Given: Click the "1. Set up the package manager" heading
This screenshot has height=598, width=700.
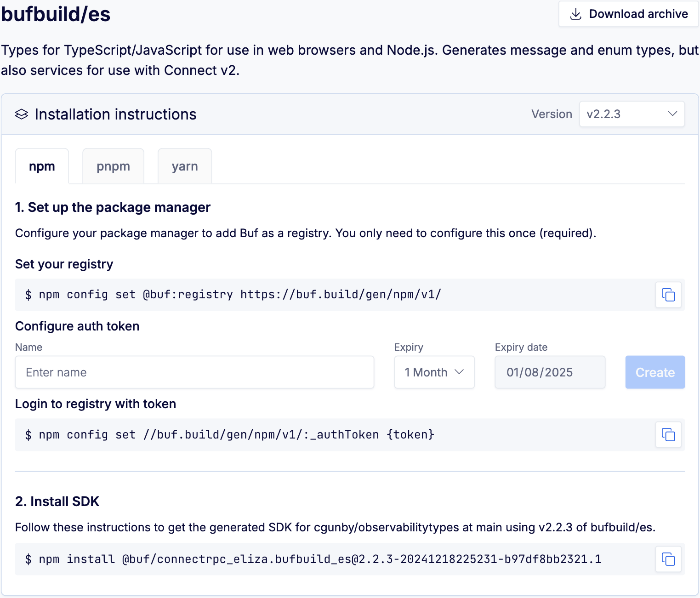Looking at the screenshot, I should (113, 207).
